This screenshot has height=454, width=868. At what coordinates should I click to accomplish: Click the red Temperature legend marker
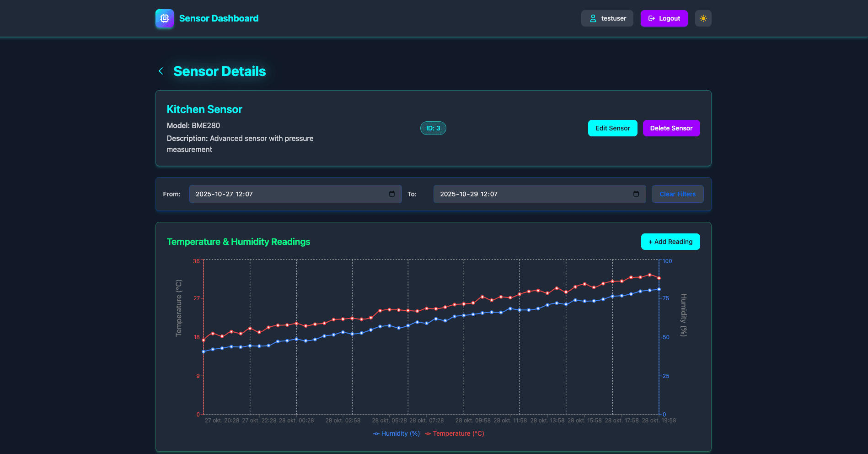tap(429, 433)
